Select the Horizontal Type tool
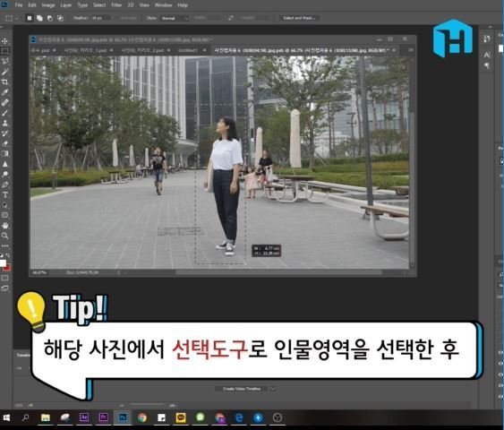Image resolution: width=504 pixels, height=430 pixels. 4,195
